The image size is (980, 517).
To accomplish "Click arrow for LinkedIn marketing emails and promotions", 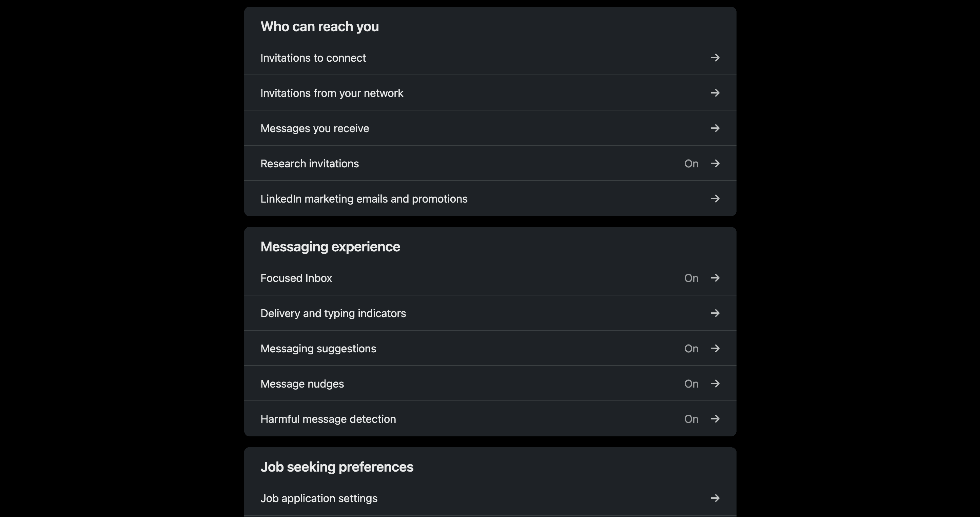I will [715, 199].
